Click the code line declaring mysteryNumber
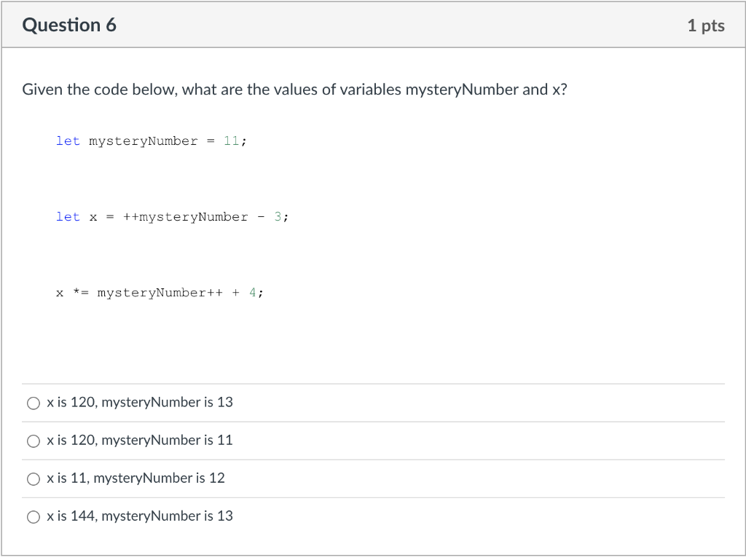This screenshot has width=746, height=560. (x=151, y=141)
